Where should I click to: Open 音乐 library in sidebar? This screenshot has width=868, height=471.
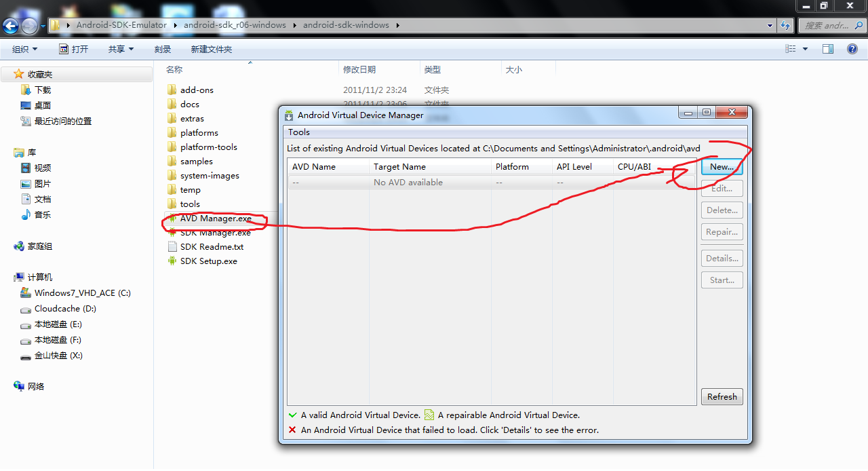tap(36, 215)
